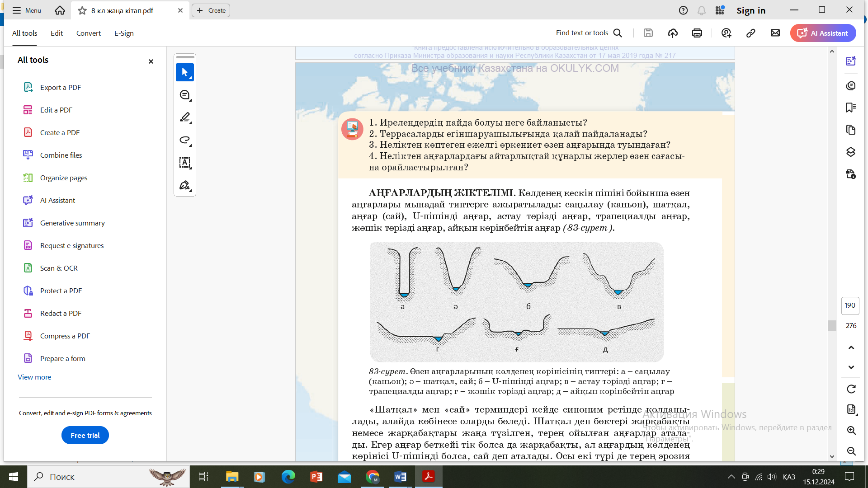The width and height of the screenshot is (868, 488).
Task: Click the print document icon
Action: pyautogui.click(x=697, y=33)
